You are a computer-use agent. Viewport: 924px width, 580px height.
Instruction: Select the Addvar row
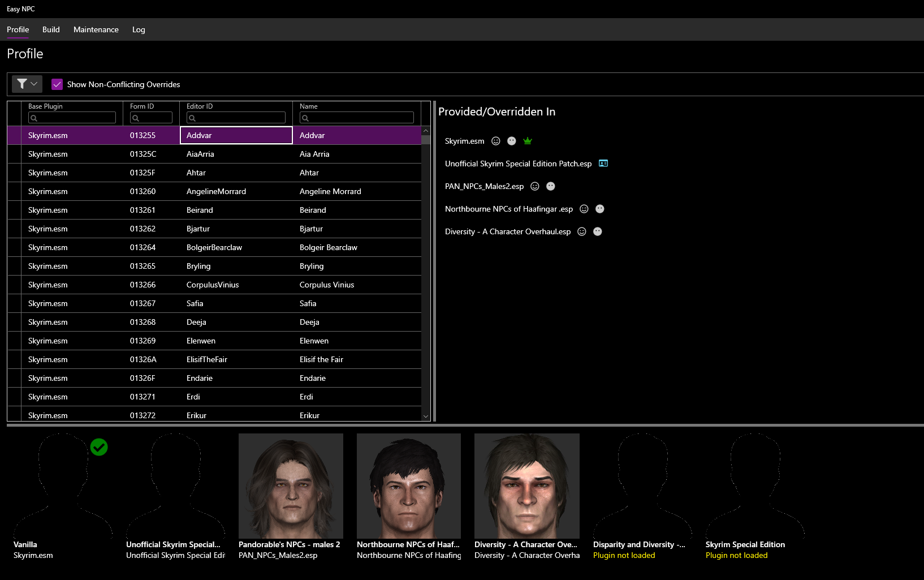214,135
